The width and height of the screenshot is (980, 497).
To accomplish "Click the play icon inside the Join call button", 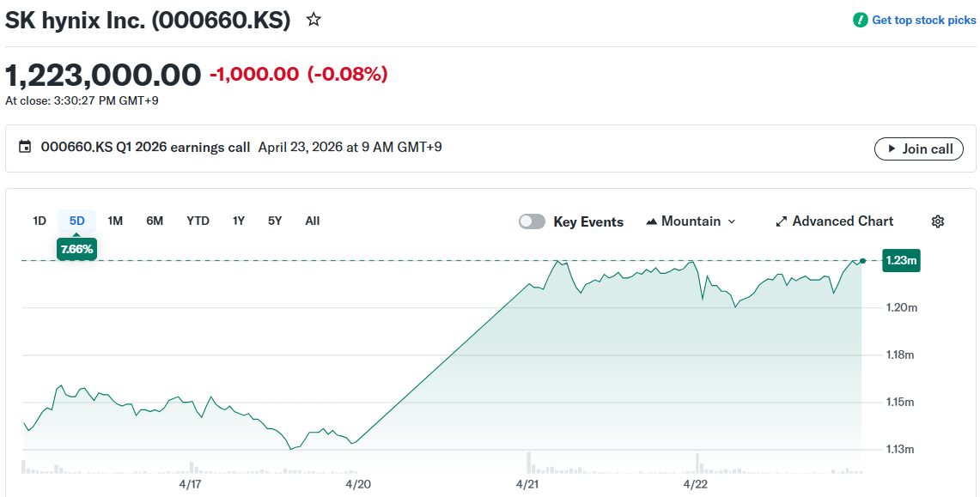I will point(890,148).
